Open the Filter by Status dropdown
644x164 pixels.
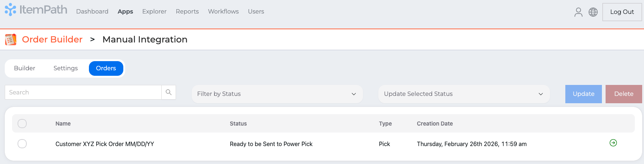point(277,94)
